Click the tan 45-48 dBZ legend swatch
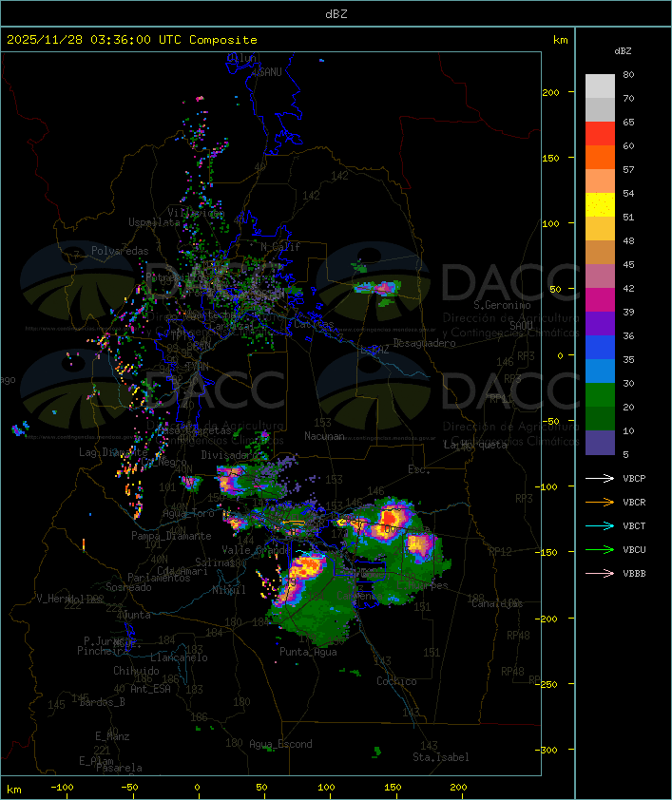 pos(600,252)
